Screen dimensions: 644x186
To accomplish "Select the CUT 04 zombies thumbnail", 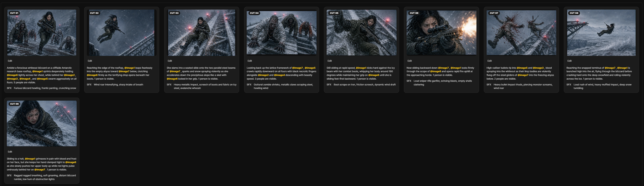I will click(x=281, y=33).
